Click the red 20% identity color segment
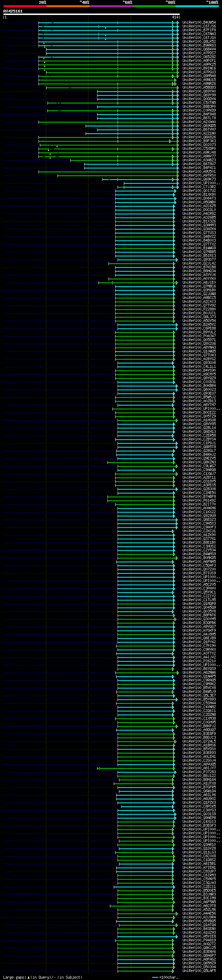 coord(25,6)
